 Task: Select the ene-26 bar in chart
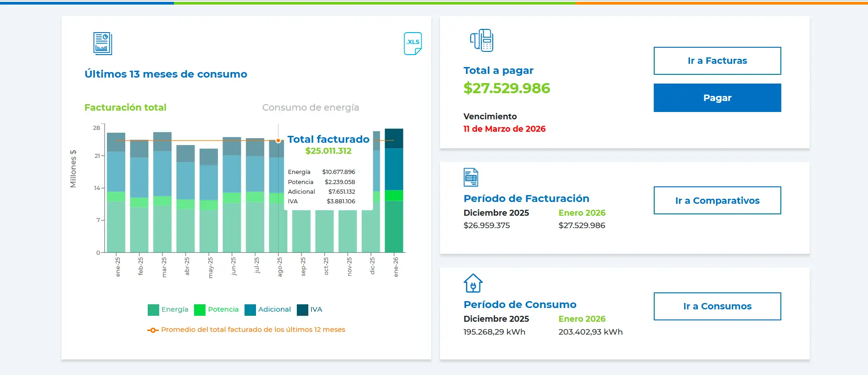tap(394, 190)
